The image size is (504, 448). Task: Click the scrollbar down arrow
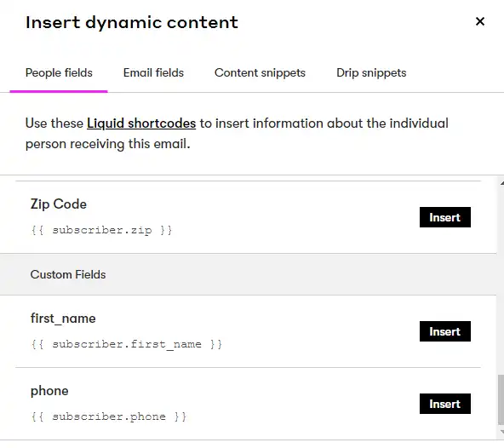coord(501,432)
